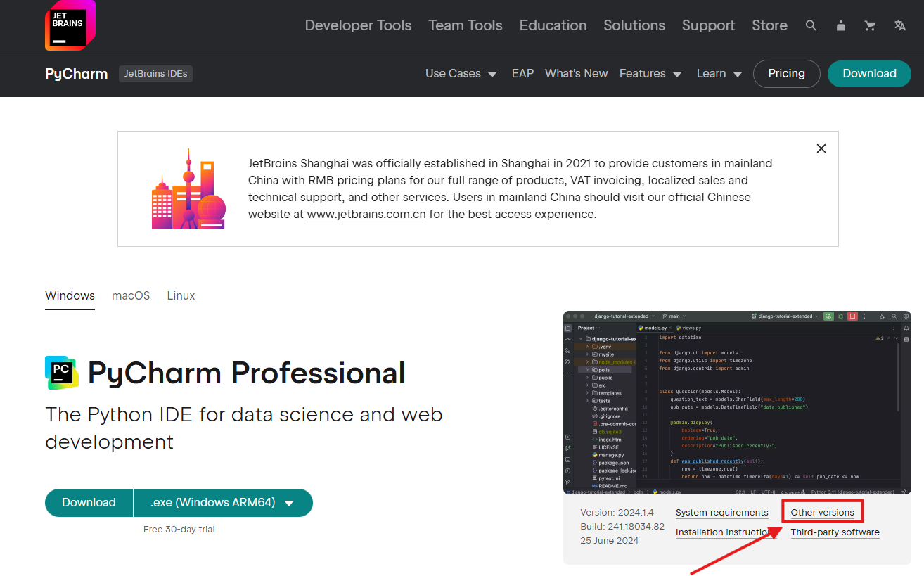The height and width of the screenshot is (576, 924).
Task: Click the Free 30-day trial text
Action: [x=179, y=530]
